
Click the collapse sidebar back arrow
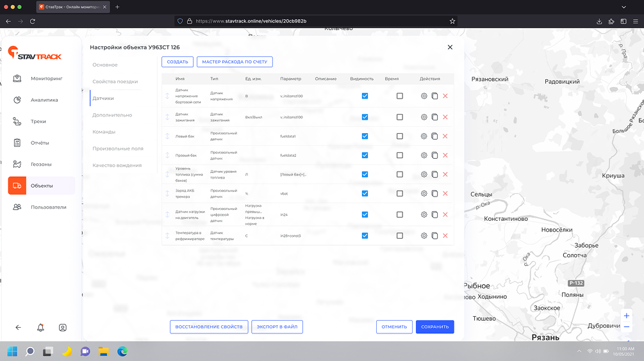pyautogui.click(x=18, y=328)
